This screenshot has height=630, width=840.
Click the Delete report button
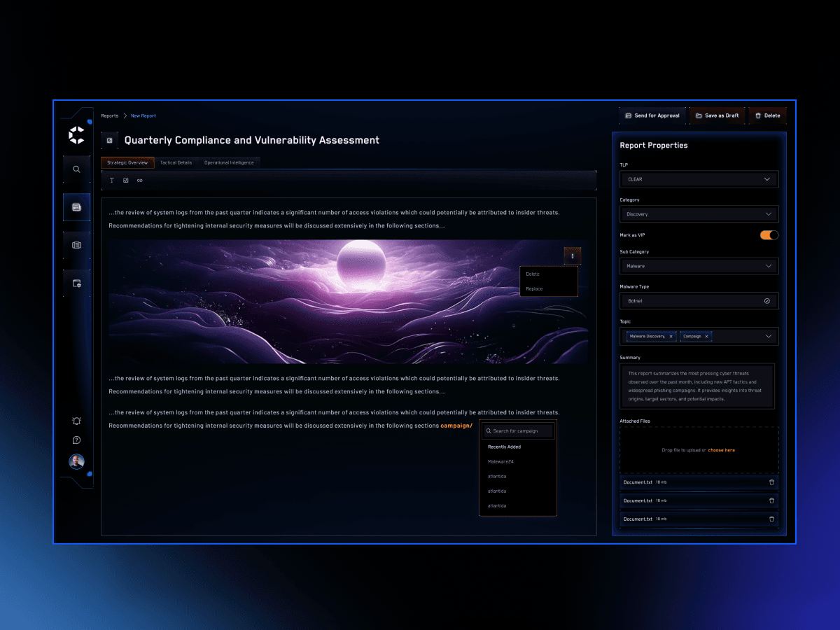pos(768,115)
